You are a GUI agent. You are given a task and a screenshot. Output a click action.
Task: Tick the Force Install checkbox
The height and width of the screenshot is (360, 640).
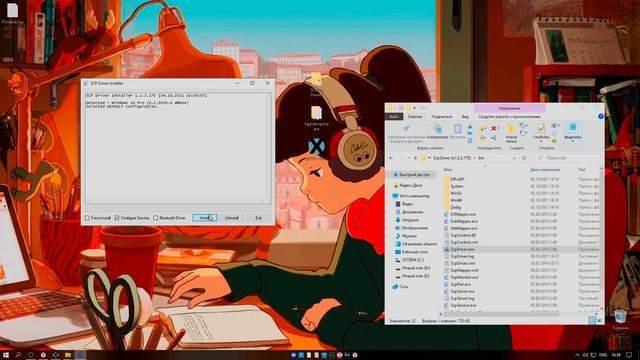point(87,218)
